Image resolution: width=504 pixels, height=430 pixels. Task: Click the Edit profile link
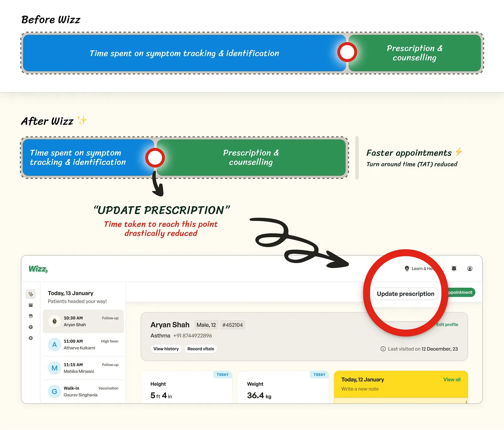[447, 325]
